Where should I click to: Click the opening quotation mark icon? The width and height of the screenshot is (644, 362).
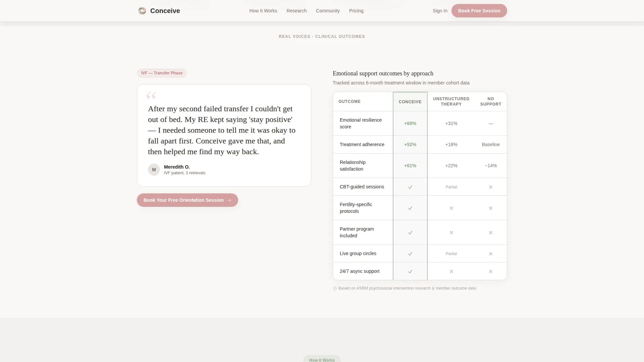click(151, 96)
